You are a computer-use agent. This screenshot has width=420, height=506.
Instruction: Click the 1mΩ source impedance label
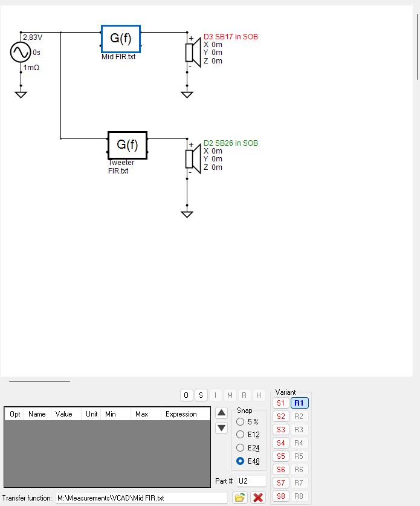(x=31, y=68)
